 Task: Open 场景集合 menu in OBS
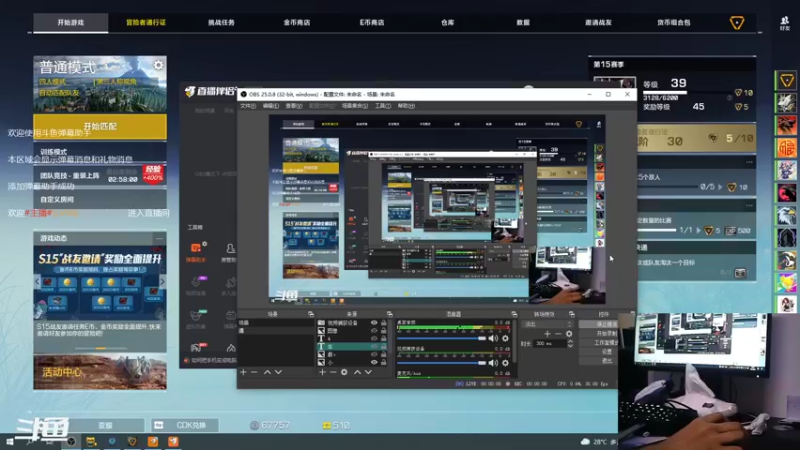(355, 106)
